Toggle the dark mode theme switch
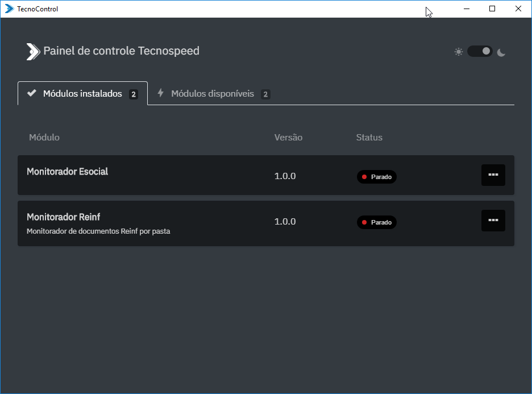The width and height of the screenshot is (532, 394). (480, 52)
